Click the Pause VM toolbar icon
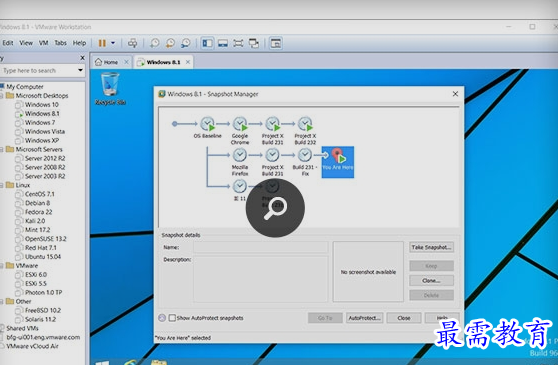The image size is (558, 365). tap(102, 43)
